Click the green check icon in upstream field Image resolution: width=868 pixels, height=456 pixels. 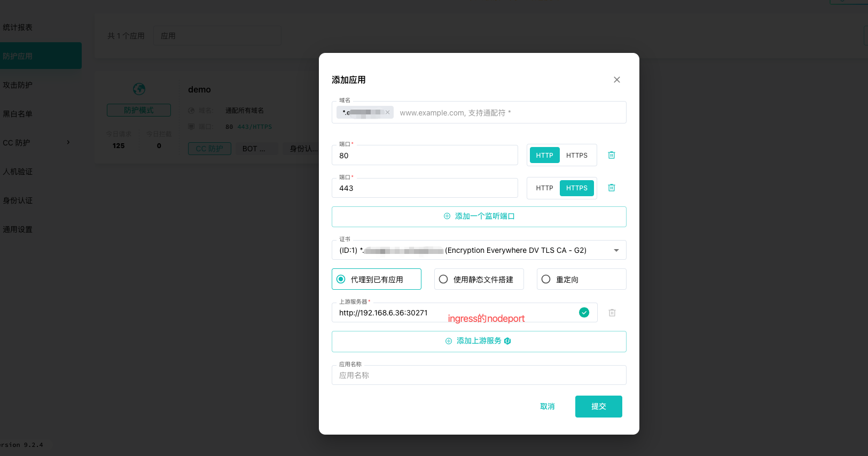click(584, 313)
